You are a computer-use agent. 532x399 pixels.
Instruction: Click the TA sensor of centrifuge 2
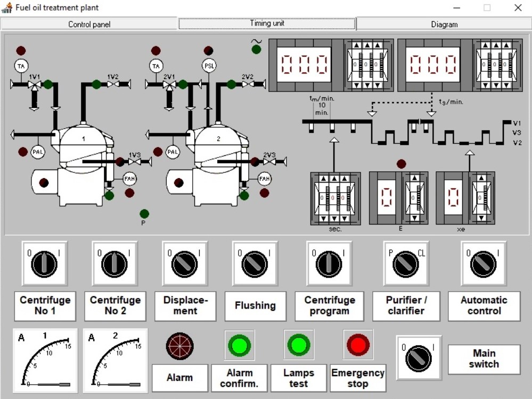pos(156,66)
